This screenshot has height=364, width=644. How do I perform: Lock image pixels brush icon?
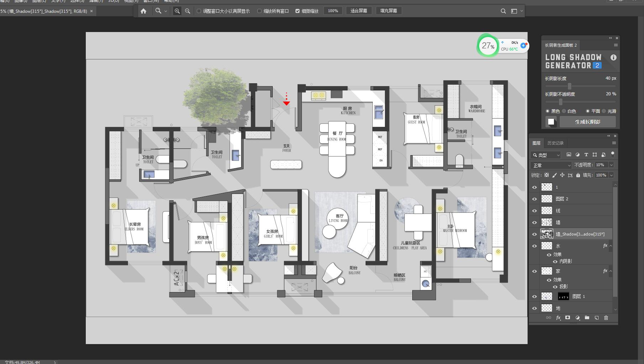coord(554,175)
